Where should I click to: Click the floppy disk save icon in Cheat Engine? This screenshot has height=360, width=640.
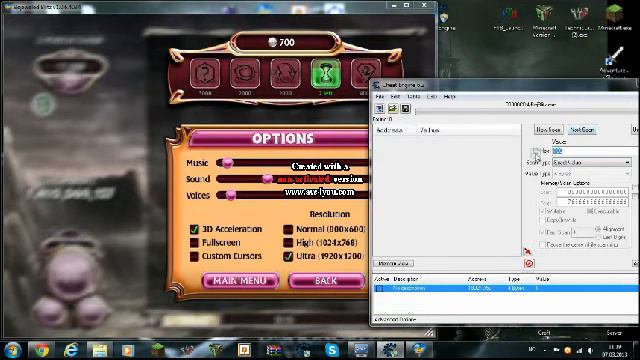(x=405, y=109)
